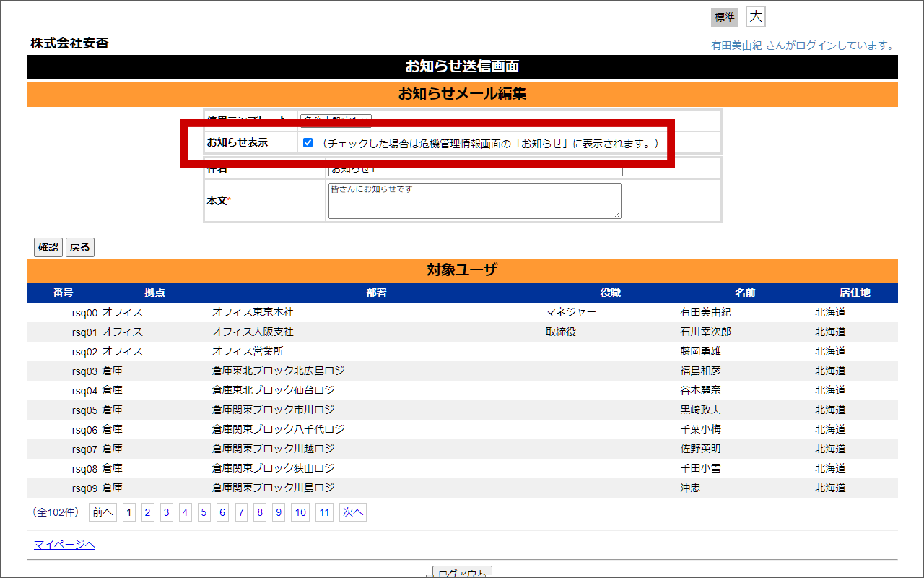924x578 pixels.
Task: Jump to page 11 of results
Action: pos(324,512)
